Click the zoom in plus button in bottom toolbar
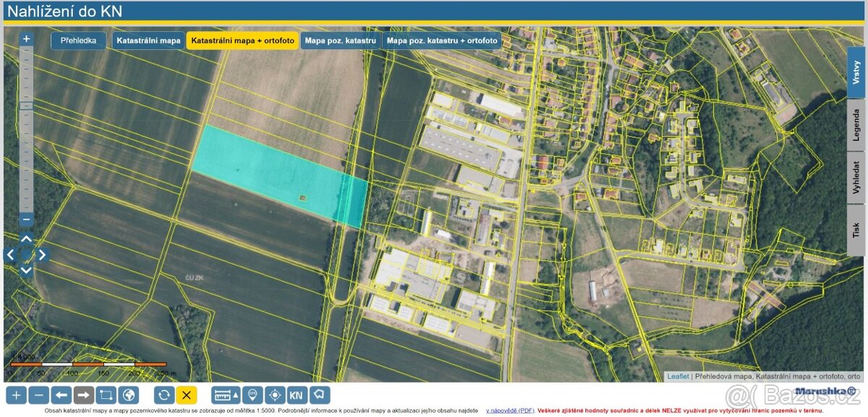Image resolution: width=868 pixels, height=417 pixels. pos(17,395)
